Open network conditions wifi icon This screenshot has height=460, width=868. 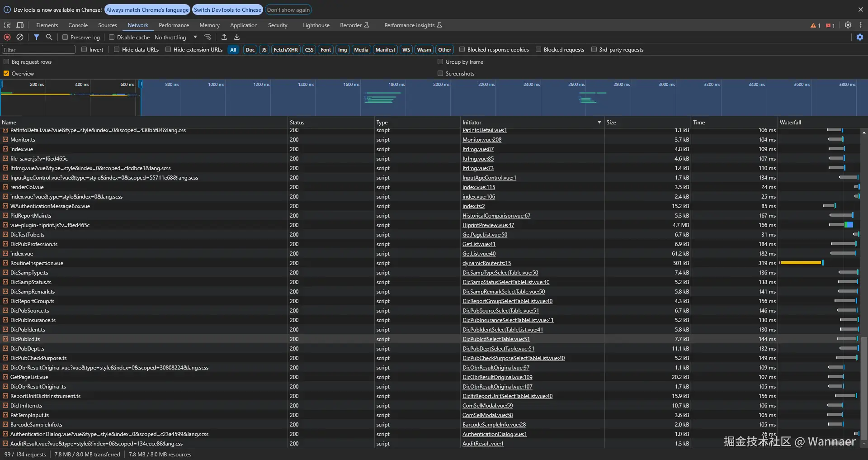[x=208, y=37]
